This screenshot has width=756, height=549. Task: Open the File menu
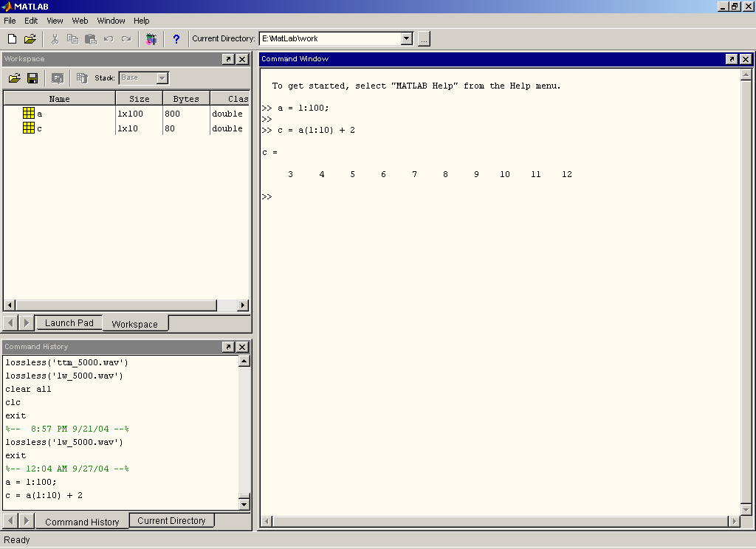(x=10, y=21)
